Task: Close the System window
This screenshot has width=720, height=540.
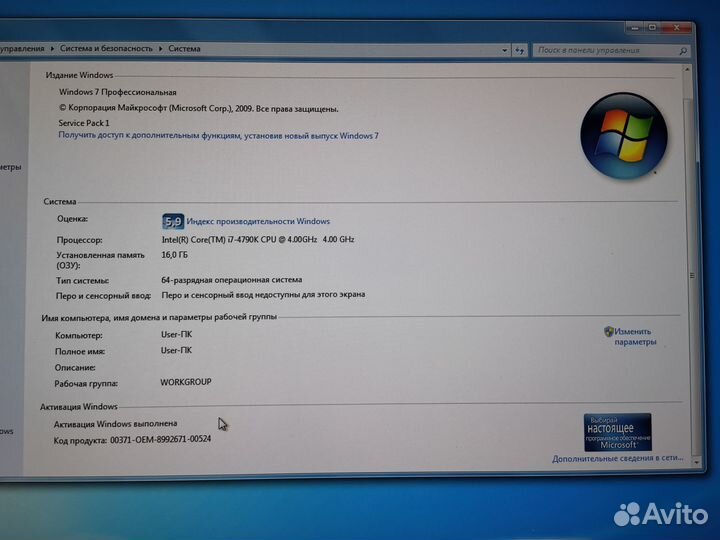Action: (x=676, y=28)
